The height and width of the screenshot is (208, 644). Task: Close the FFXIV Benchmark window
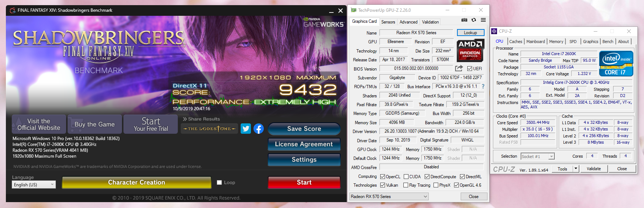click(341, 11)
